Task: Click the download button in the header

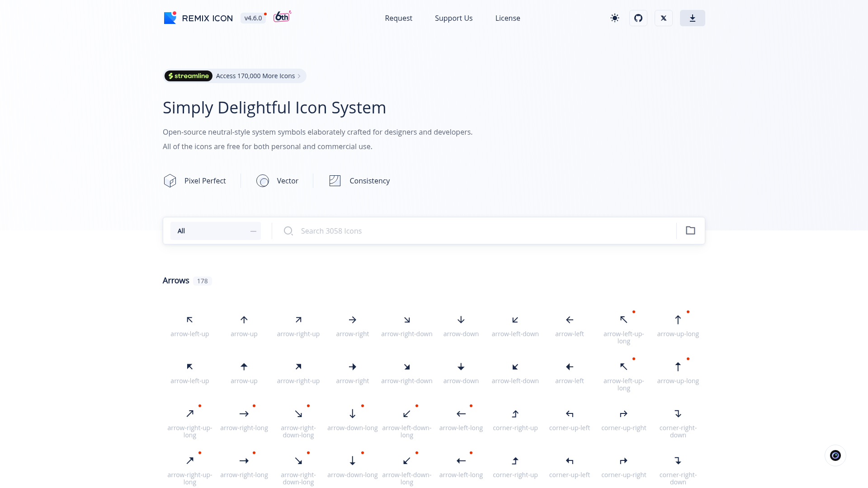Action: coord(693,18)
